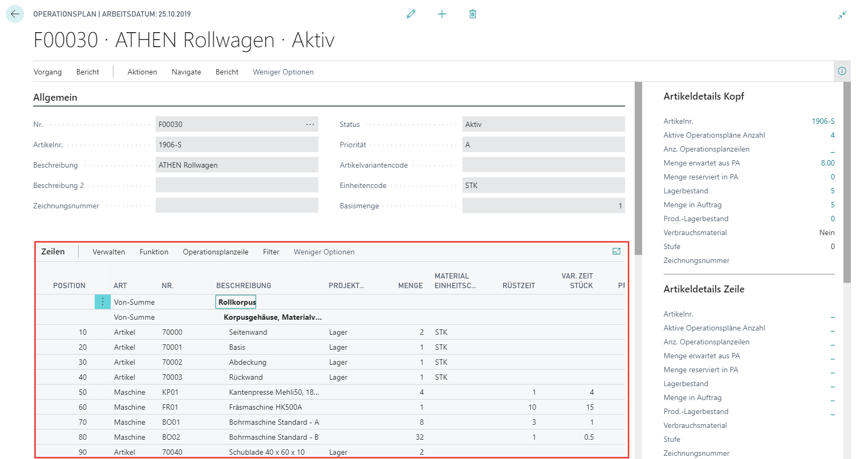The image size is (868, 459).
Task: Click Beschreibung field ATHEN Rollwagen
Action: click(237, 165)
